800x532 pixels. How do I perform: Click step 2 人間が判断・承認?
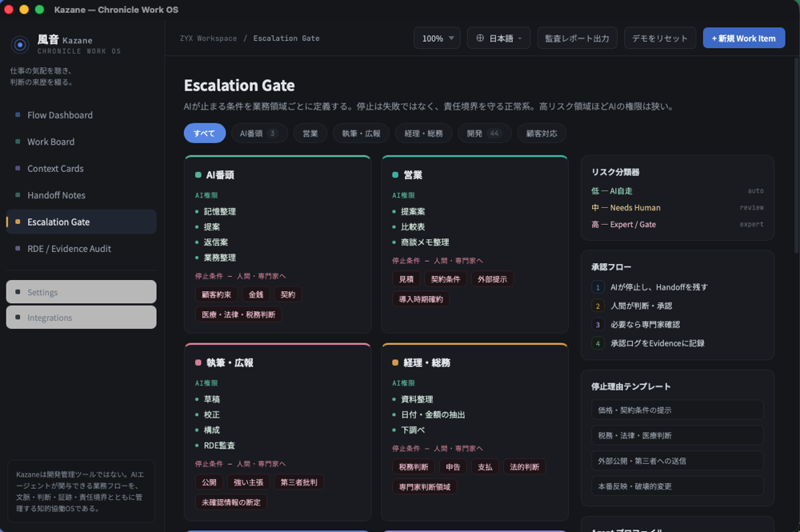677,306
